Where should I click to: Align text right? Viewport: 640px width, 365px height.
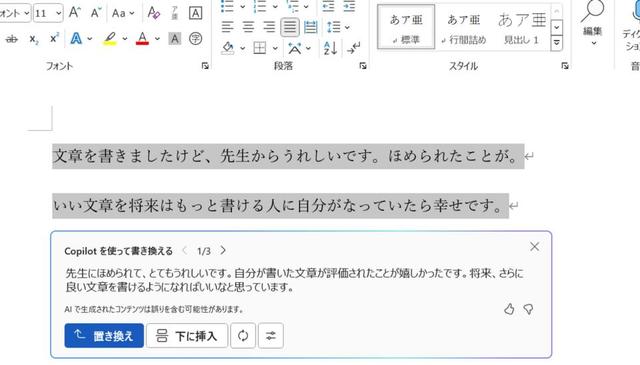coord(269,27)
